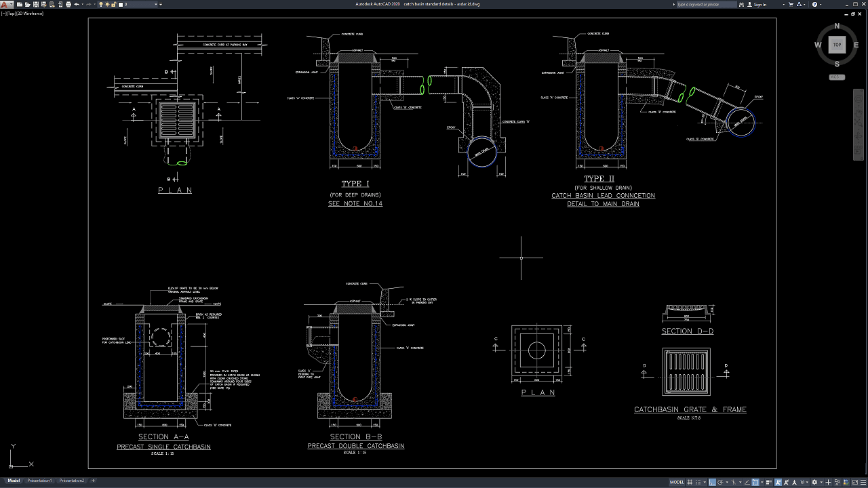
Task: Toggle the drawing Grid display
Action: 690,482
